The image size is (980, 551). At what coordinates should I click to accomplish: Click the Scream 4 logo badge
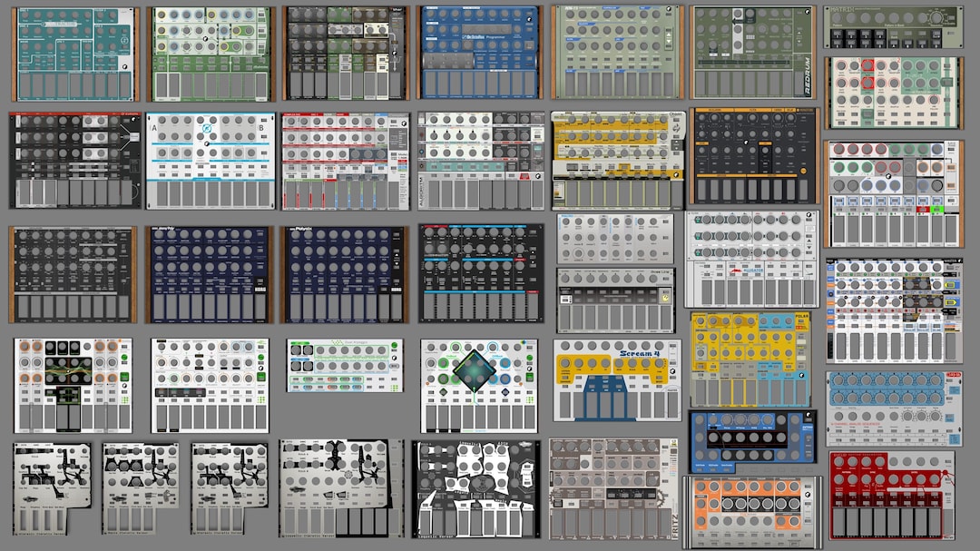coord(640,354)
